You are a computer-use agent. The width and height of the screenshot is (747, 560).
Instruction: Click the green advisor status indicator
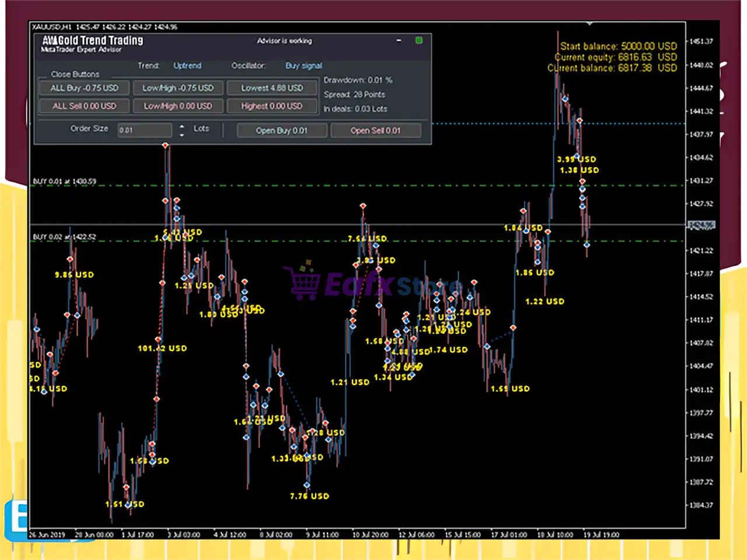(418, 40)
